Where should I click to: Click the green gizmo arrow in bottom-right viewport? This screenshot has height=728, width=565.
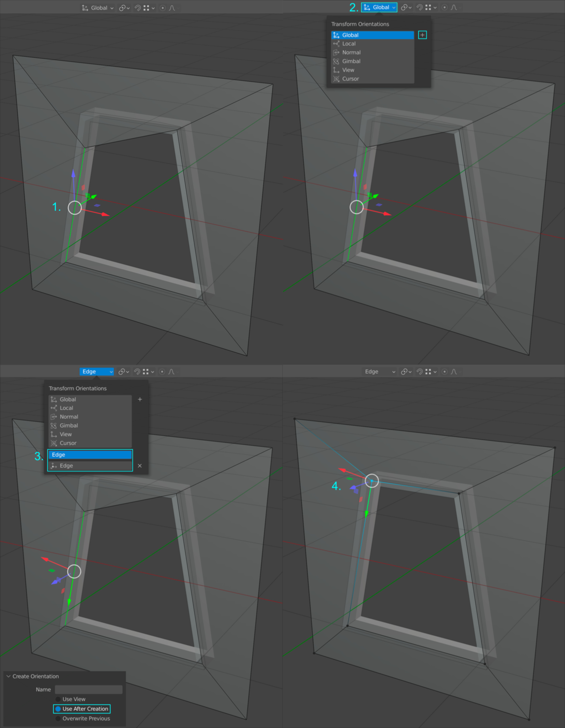367,513
